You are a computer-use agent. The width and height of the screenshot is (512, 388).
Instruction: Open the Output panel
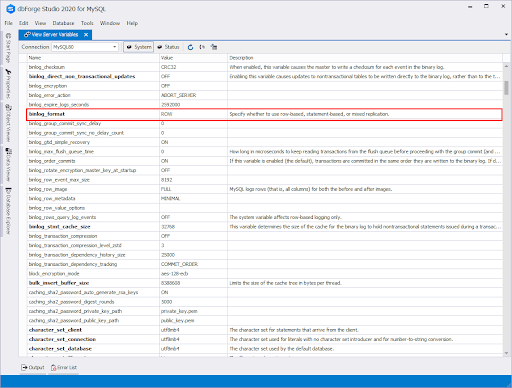[33, 367]
